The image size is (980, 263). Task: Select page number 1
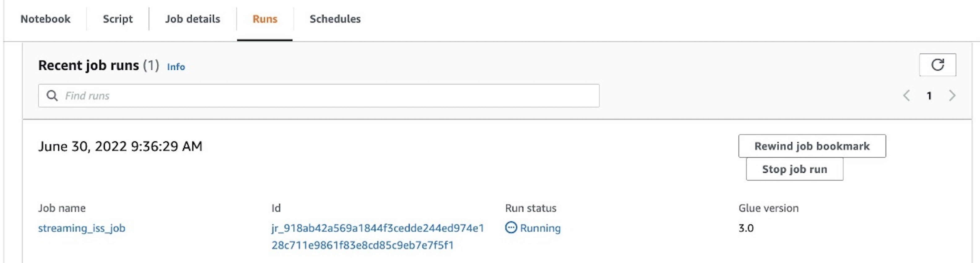click(929, 96)
